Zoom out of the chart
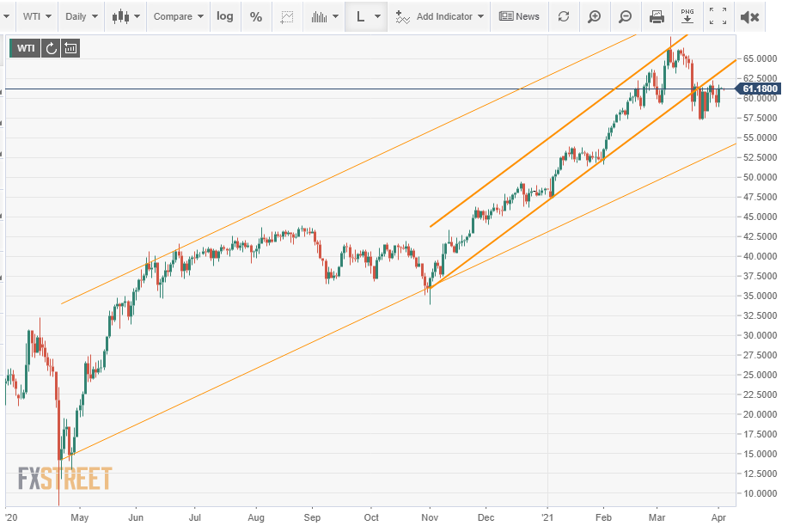 tap(626, 16)
